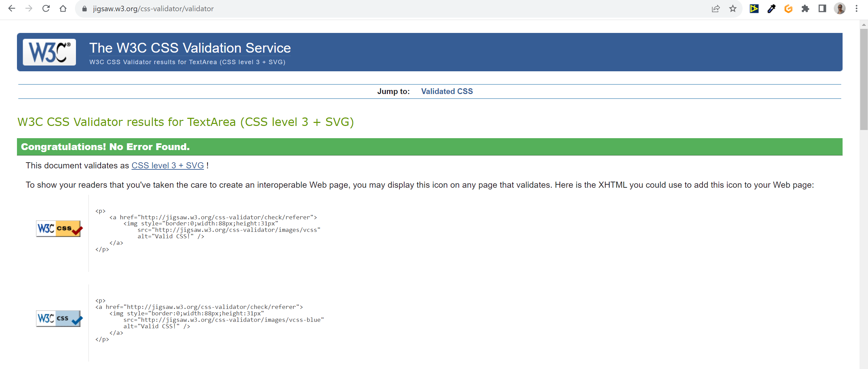This screenshot has width=868, height=369.
Task: Click the browser forward arrow
Action: point(29,8)
